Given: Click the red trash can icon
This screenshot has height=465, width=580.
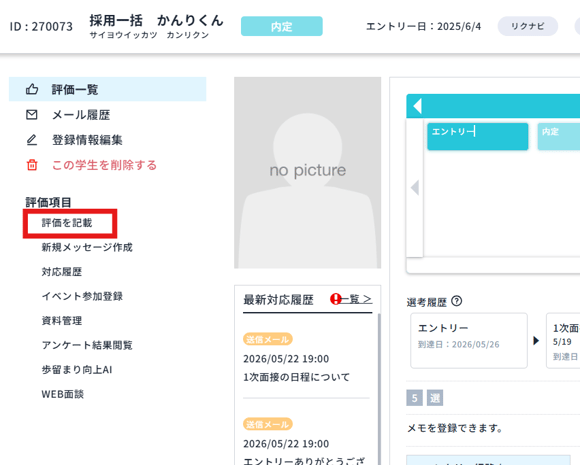Looking at the screenshot, I should coord(32,165).
